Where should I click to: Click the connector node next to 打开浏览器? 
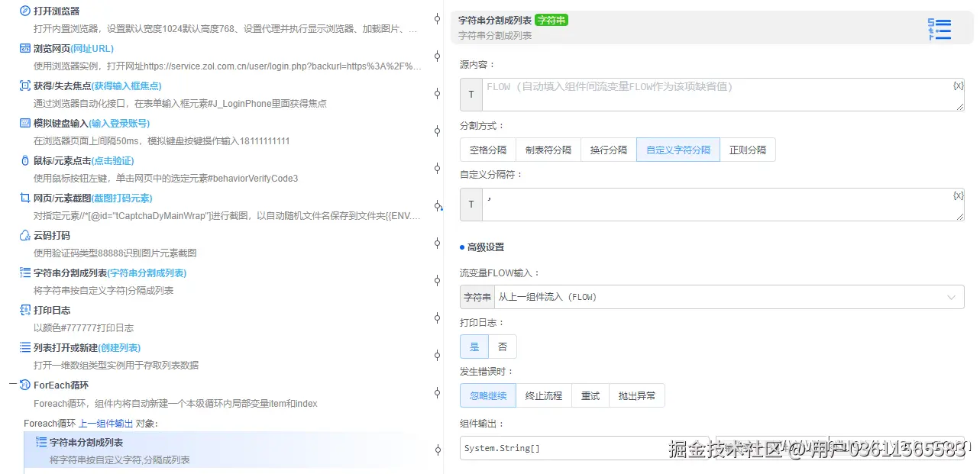click(437, 19)
